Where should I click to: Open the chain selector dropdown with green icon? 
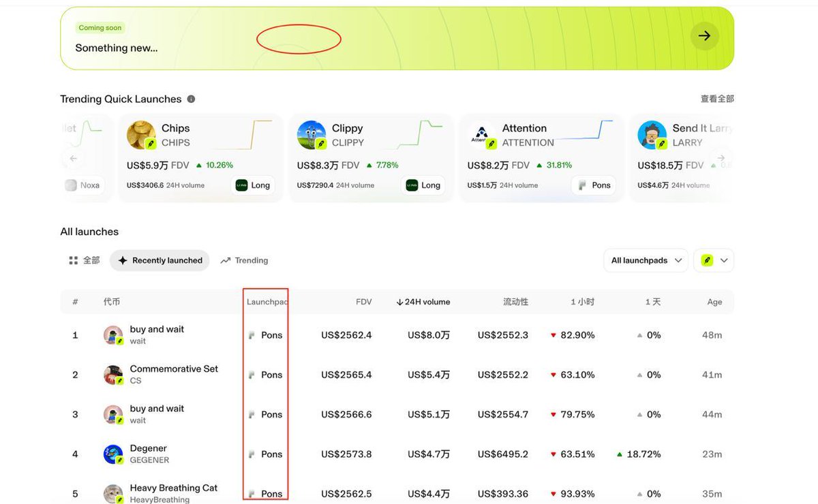(x=714, y=260)
